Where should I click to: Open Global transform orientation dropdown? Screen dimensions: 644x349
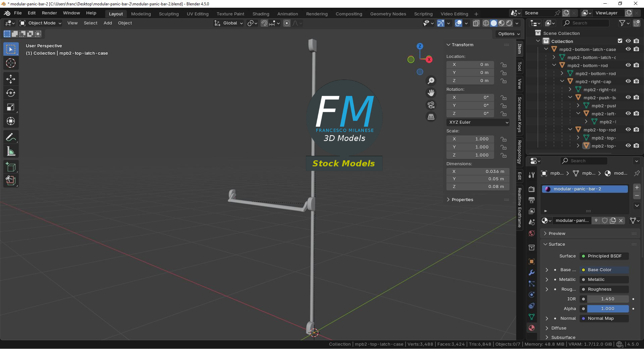click(x=228, y=23)
